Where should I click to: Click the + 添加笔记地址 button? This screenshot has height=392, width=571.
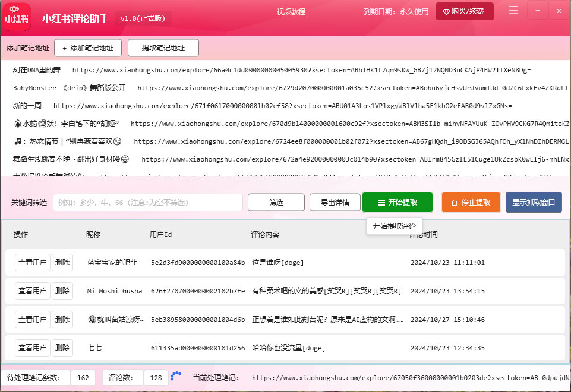tap(87, 48)
